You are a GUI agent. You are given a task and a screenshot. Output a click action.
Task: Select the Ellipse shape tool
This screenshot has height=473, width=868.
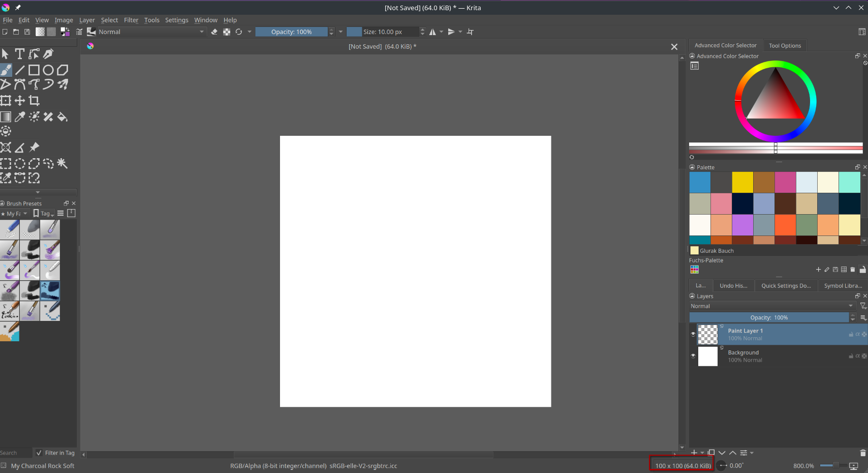48,70
